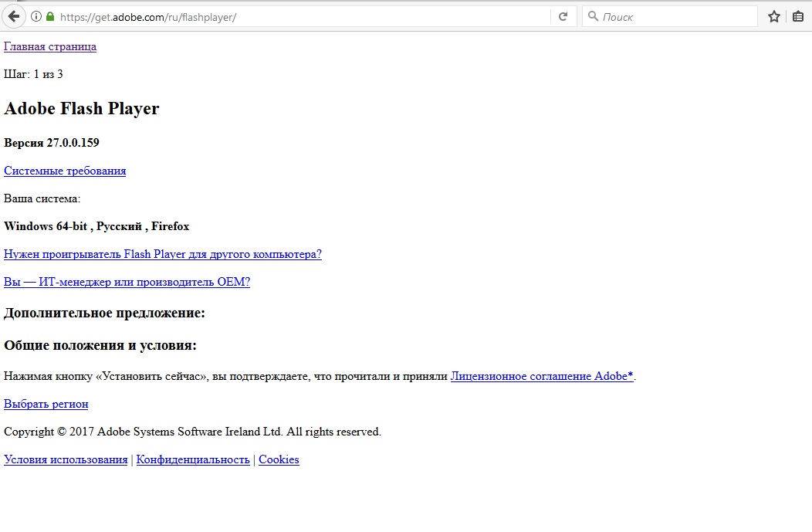
Task: Click the Adobe Flash Player heading
Action: coord(82,108)
